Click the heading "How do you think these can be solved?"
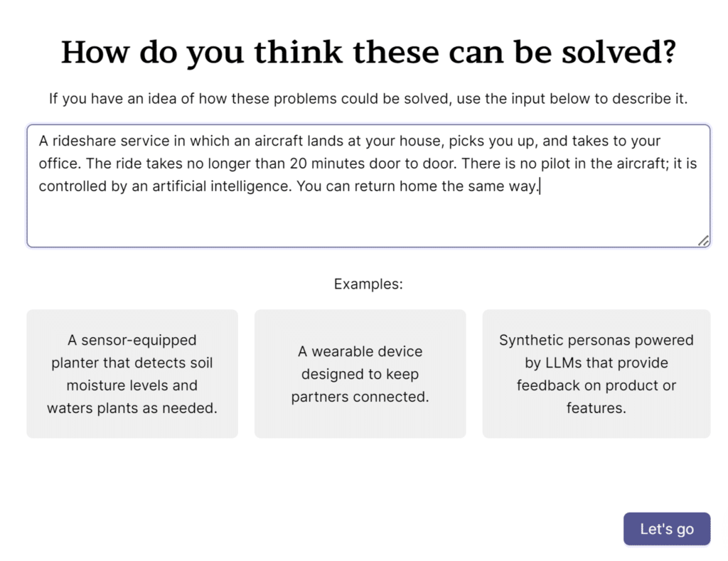Image resolution: width=728 pixels, height=561 pixels. click(367, 51)
